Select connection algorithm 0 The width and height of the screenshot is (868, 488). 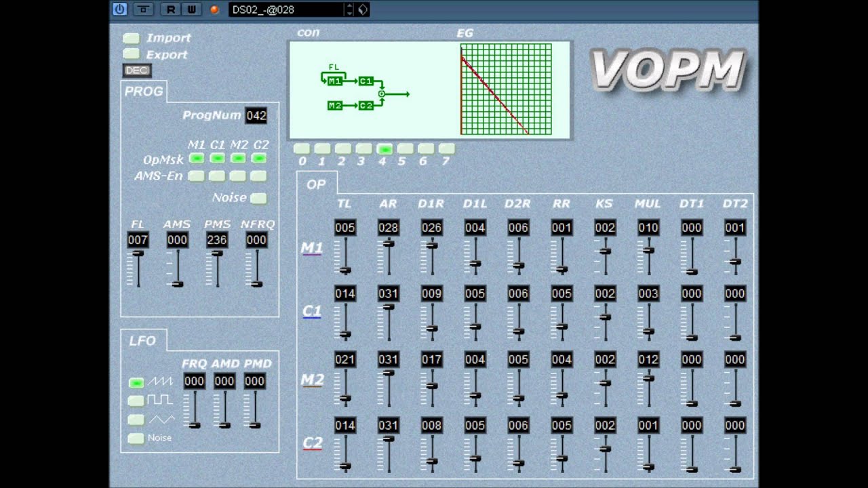(302, 148)
